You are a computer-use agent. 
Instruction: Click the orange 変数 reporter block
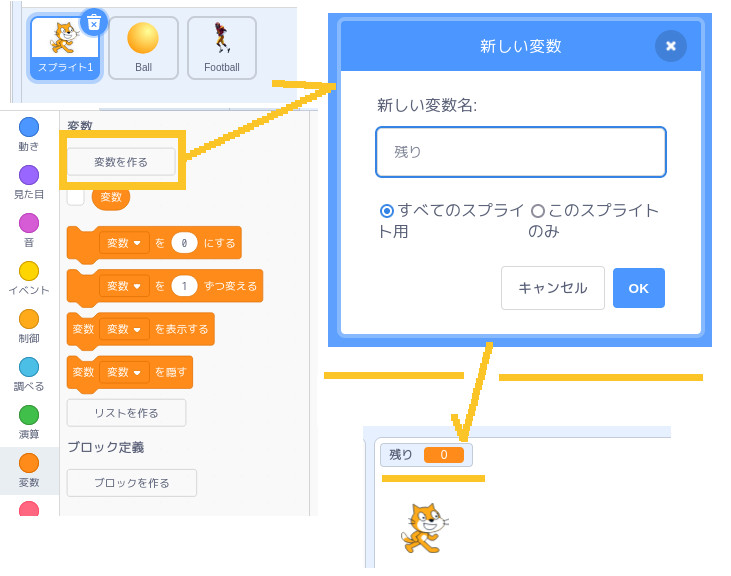tap(111, 197)
